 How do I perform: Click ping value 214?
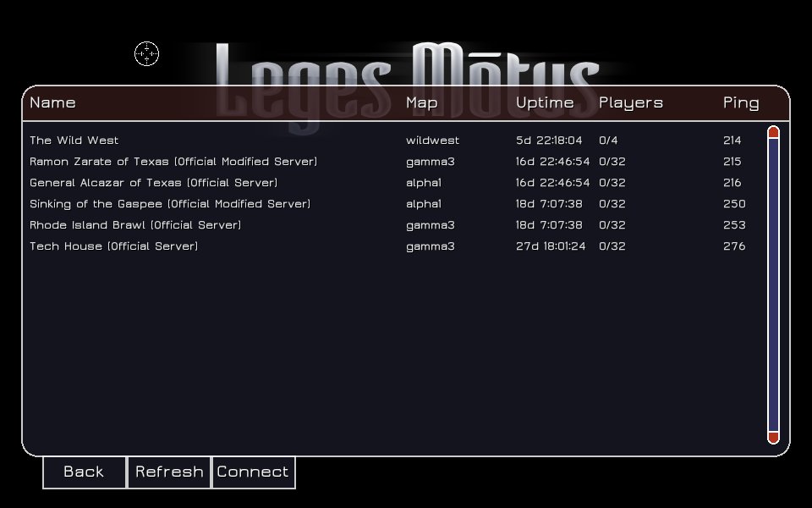[732, 141]
